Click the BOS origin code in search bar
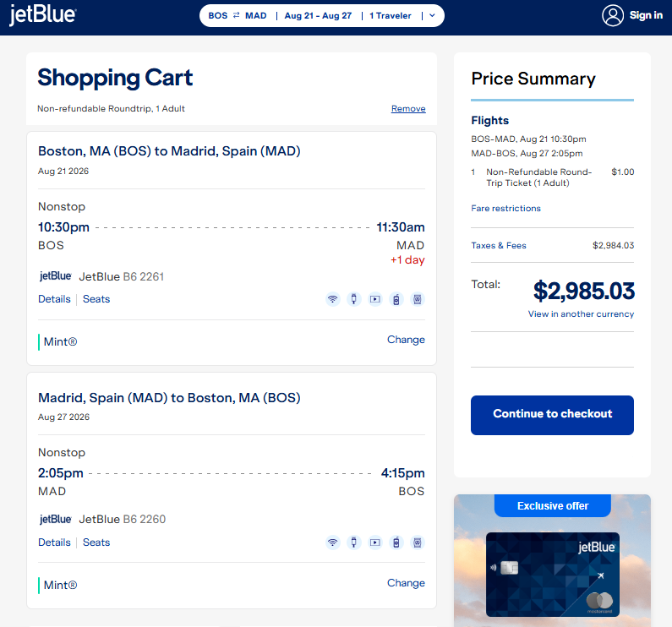This screenshot has height=627, width=672. pos(218,16)
